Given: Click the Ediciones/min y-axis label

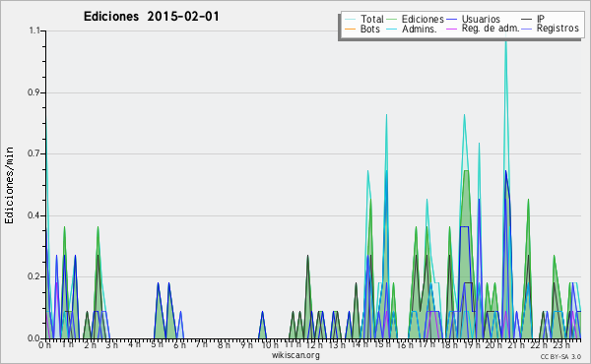Looking at the screenshot, I should click(x=9, y=186).
